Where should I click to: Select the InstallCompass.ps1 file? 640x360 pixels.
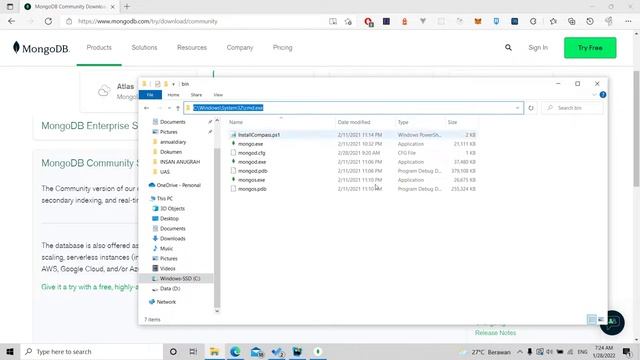pos(259,135)
